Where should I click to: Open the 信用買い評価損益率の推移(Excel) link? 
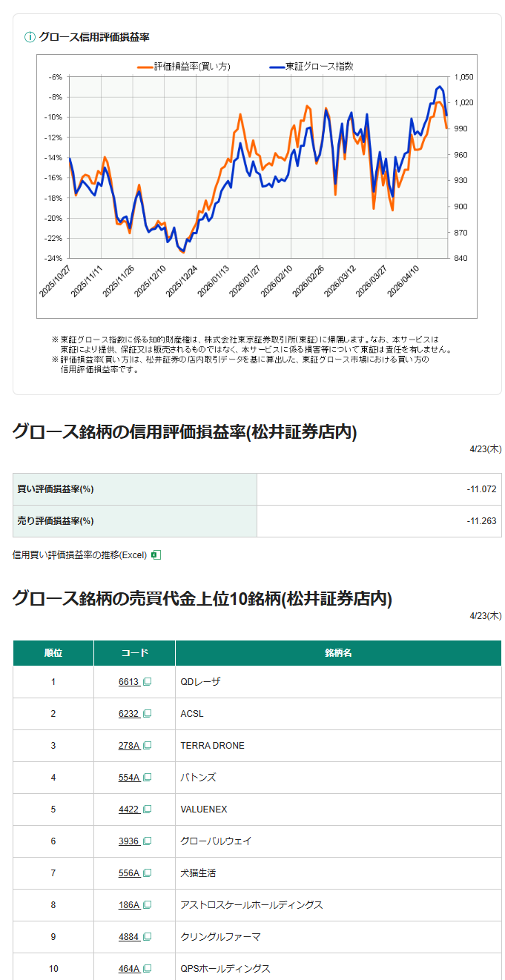[x=80, y=554]
